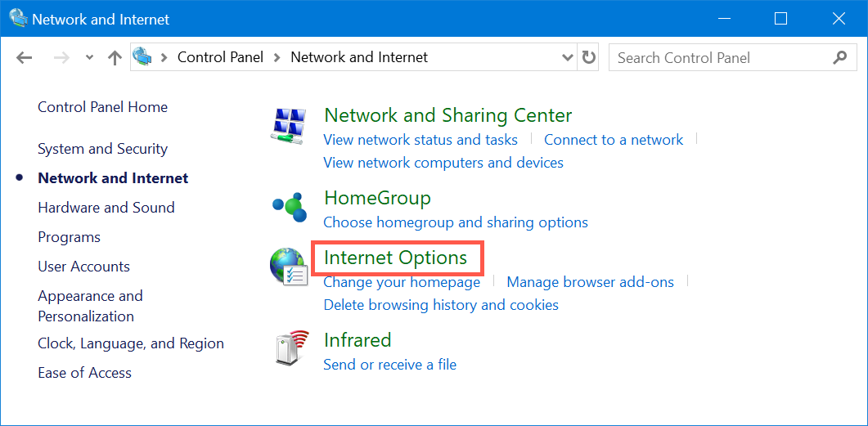Viewport: 868px width, 426px height.
Task: Click View network status and tasks
Action: (x=421, y=140)
